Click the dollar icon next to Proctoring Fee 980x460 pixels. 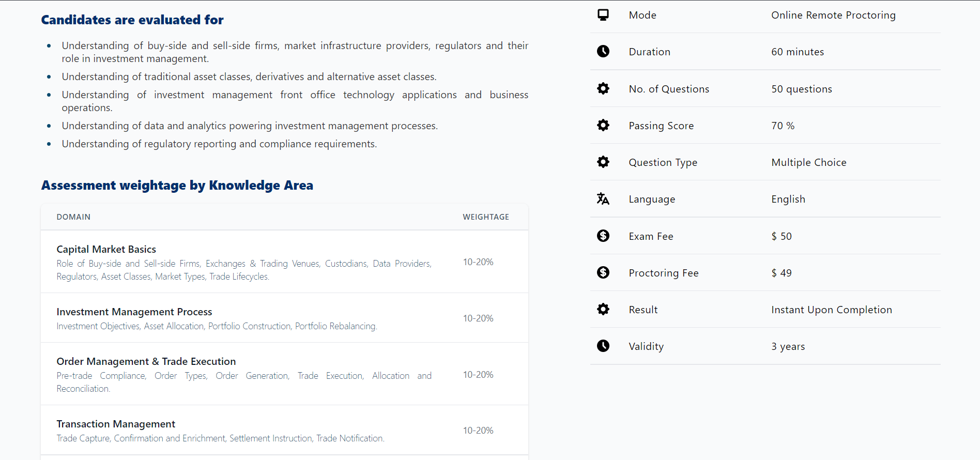click(603, 272)
